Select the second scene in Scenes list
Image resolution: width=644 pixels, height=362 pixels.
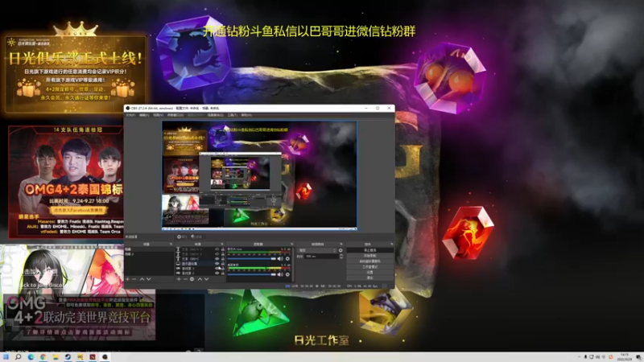149,254
